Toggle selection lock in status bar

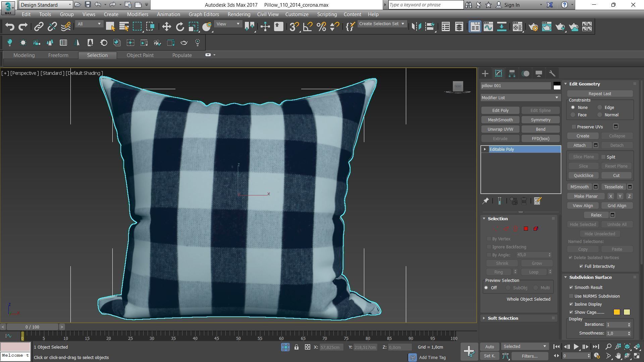coord(297,347)
